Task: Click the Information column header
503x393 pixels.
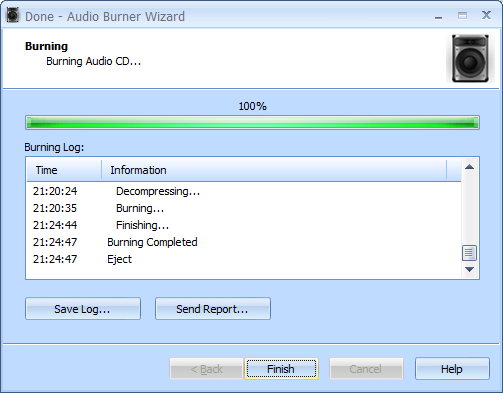Action: (274, 170)
